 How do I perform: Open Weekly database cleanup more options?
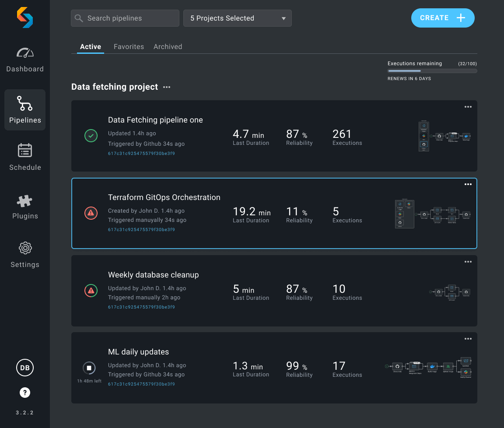pyautogui.click(x=468, y=262)
